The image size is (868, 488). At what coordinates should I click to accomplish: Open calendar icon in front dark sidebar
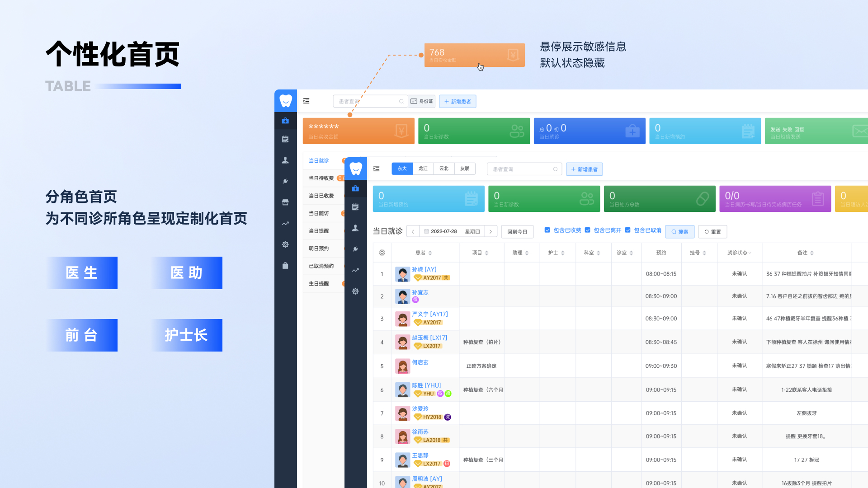tap(355, 207)
